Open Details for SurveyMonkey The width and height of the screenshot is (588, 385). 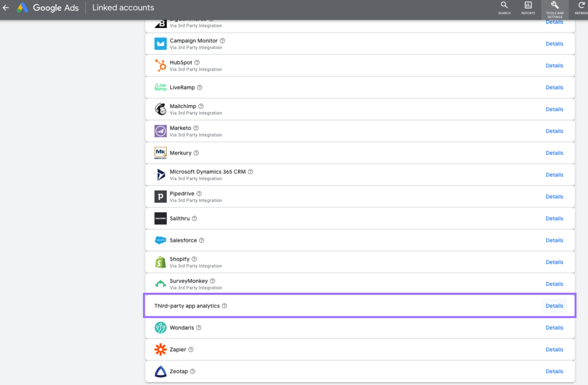[x=554, y=284]
